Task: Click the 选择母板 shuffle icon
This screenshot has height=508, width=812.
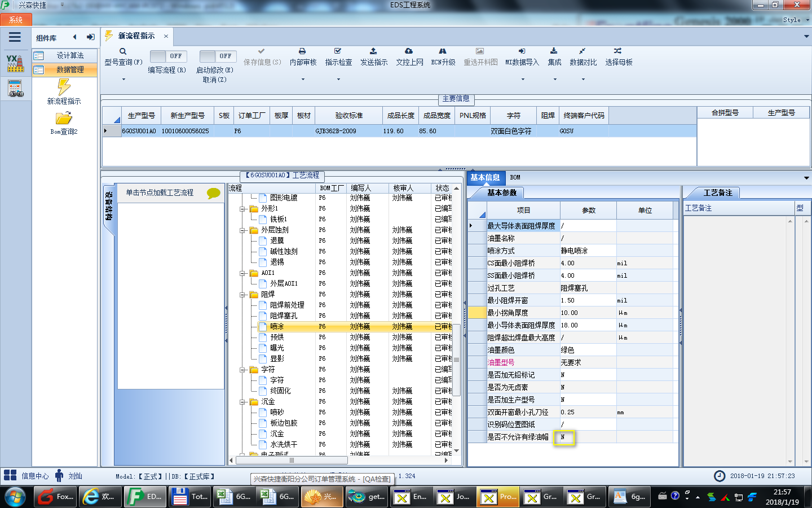Action: tap(618, 51)
